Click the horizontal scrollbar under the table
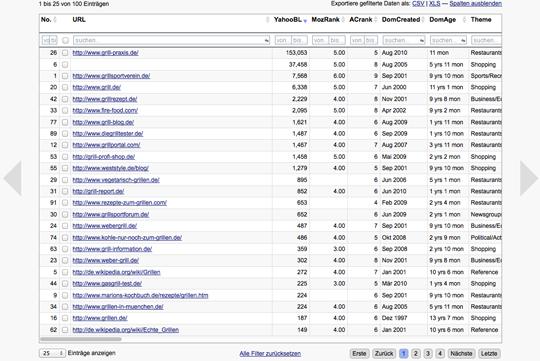The height and width of the screenshot is (361, 540). click(x=81, y=339)
